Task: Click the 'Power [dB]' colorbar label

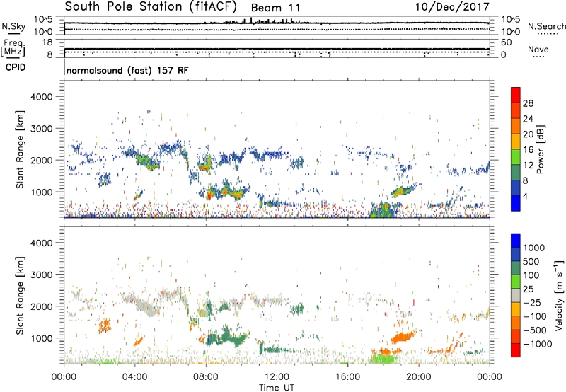Action: pyautogui.click(x=540, y=149)
